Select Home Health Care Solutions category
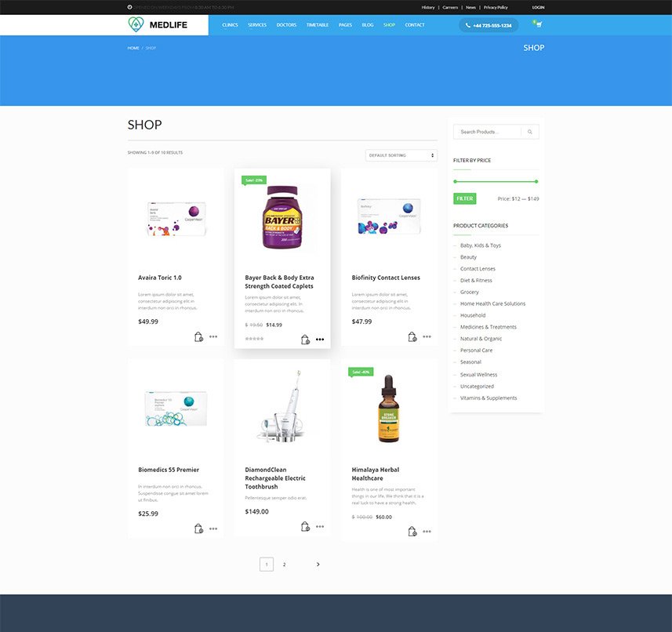Viewport: 672px width, 632px height. point(493,303)
